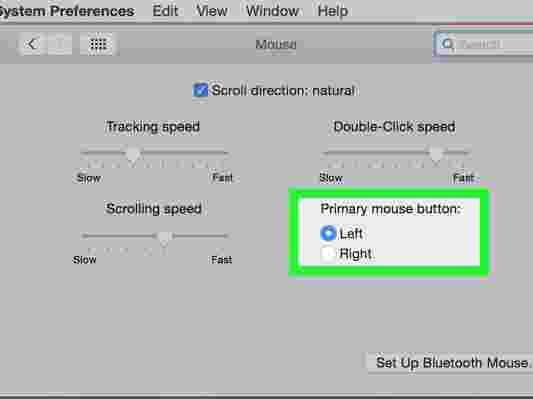Click the Slow end of Double-Click speed track
This screenshot has width=533, height=399.
[x=326, y=153]
